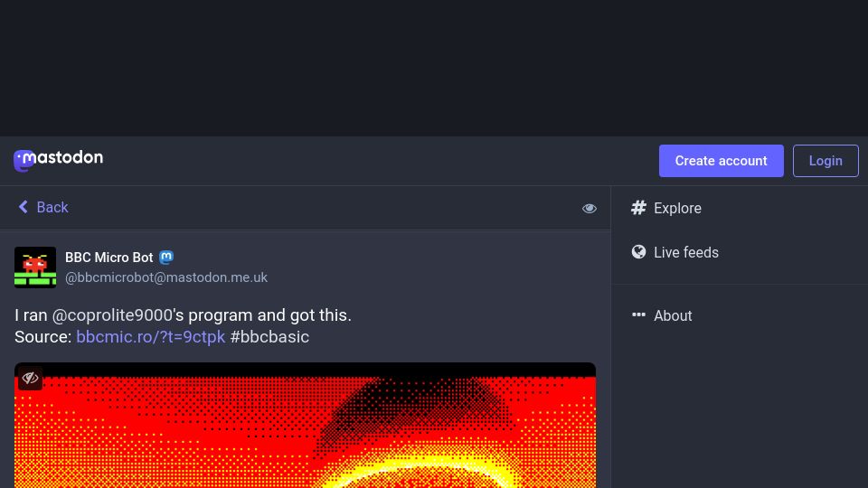Viewport: 868px width, 488px height.
Task: Click the globe icon beside Live feeds
Action: 638,252
